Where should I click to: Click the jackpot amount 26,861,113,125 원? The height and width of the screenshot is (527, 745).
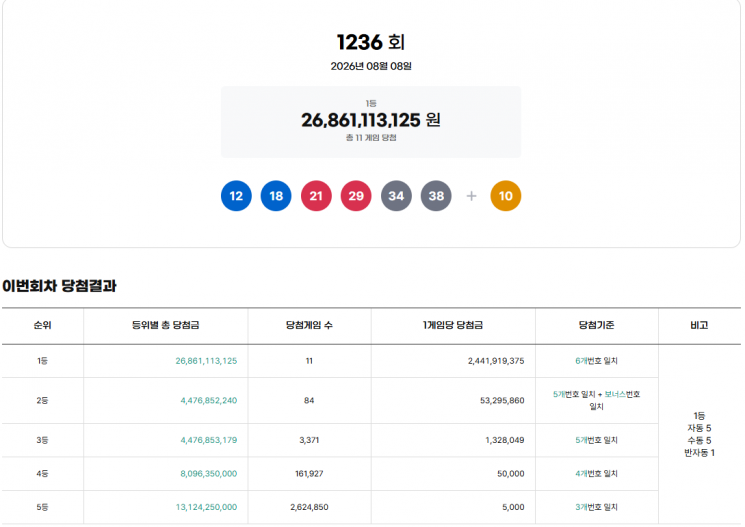coord(371,120)
